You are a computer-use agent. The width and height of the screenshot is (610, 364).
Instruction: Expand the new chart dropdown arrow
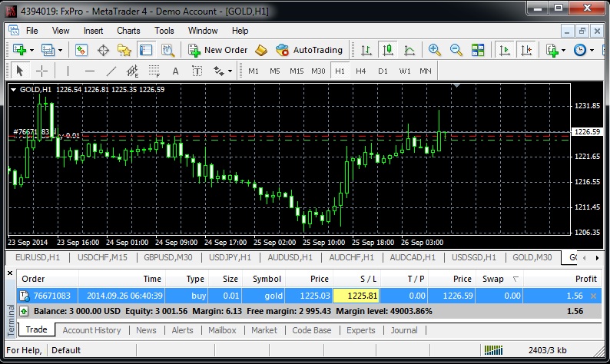coord(32,50)
